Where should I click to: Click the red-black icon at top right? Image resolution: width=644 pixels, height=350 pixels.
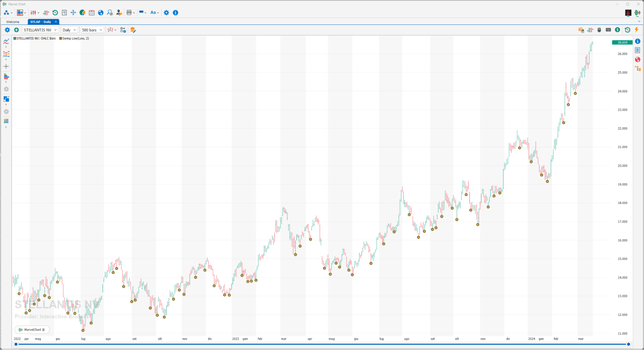(628, 13)
